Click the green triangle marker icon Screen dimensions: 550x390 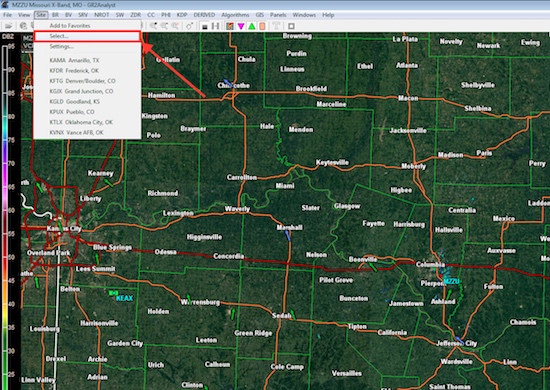pyautogui.click(x=251, y=26)
